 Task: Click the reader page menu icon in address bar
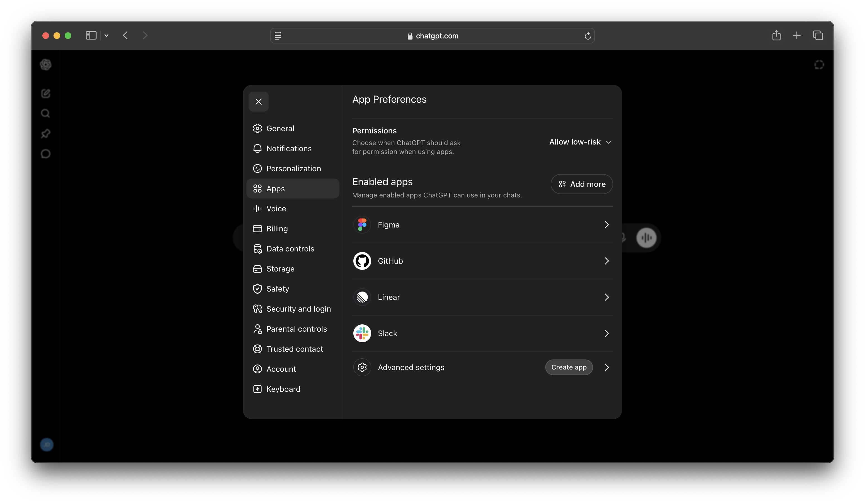click(278, 36)
